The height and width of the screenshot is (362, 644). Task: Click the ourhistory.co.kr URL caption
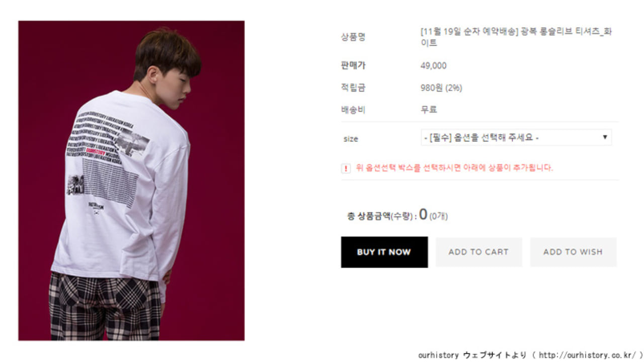[530, 355]
